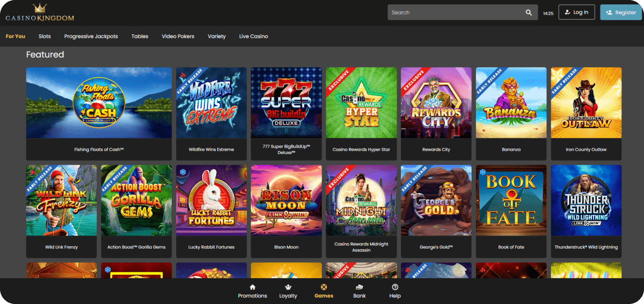Image resolution: width=644 pixels, height=304 pixels.
Task: Switch to the For You tab
Action: [16, 37]
